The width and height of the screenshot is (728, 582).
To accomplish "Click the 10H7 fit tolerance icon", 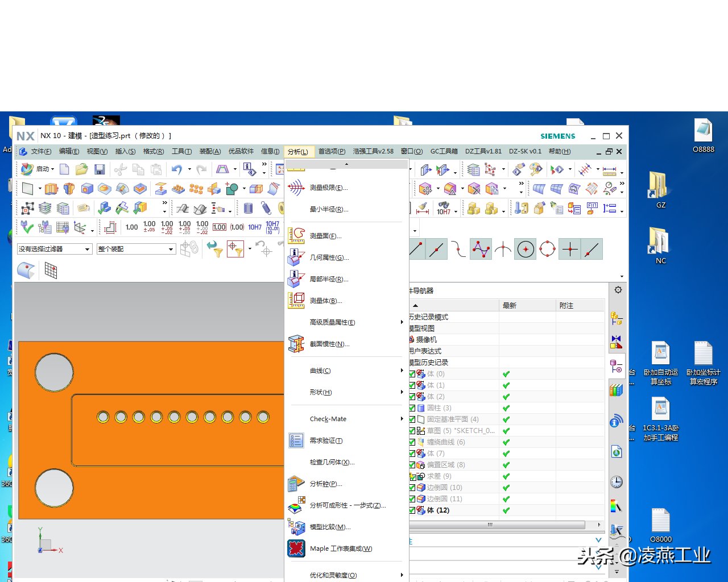I will pyautogui.click(x=255, y=227).
